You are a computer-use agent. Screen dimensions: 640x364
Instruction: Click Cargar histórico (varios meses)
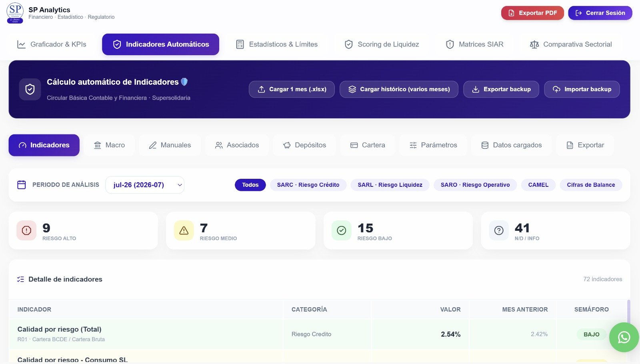tap(399, 89)
